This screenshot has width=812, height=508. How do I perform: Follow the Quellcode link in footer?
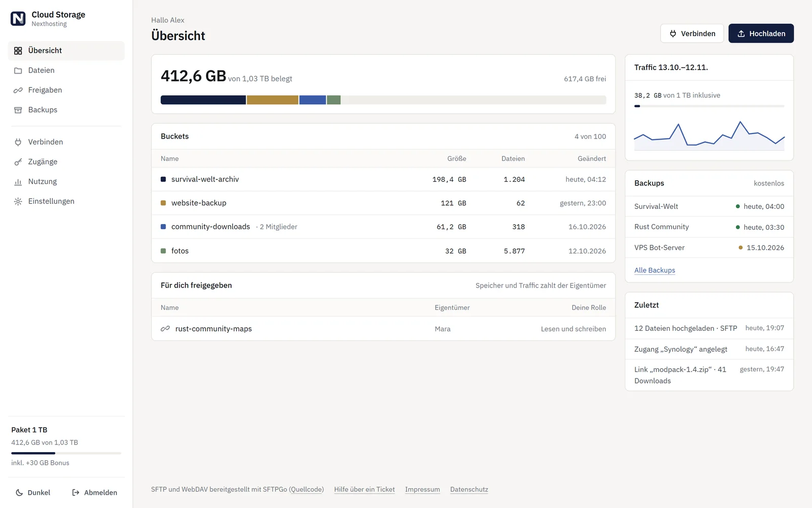307,490
